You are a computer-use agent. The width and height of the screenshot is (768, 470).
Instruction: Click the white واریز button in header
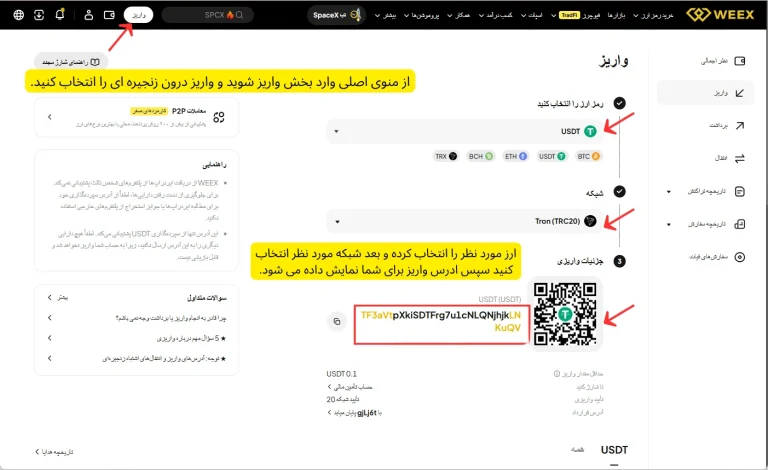138,15
